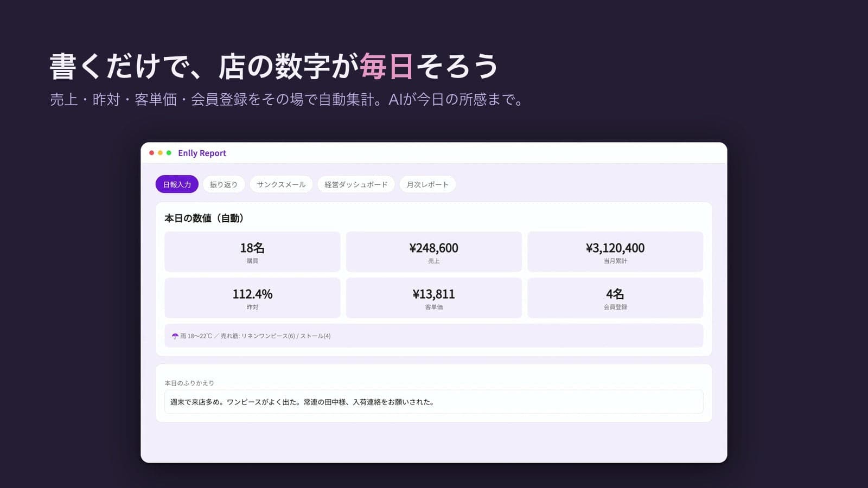Select the ¥13,811 客単価 card

click(x=433, y=298)
